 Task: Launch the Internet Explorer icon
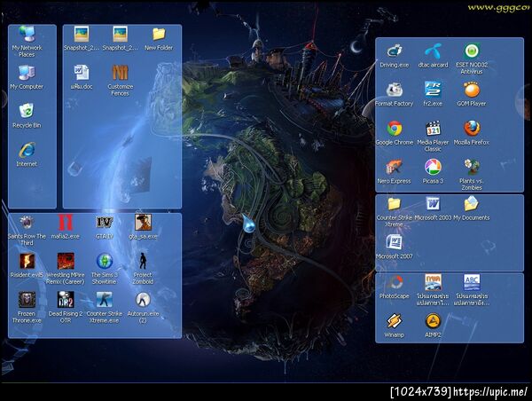[x=27, y=151]
